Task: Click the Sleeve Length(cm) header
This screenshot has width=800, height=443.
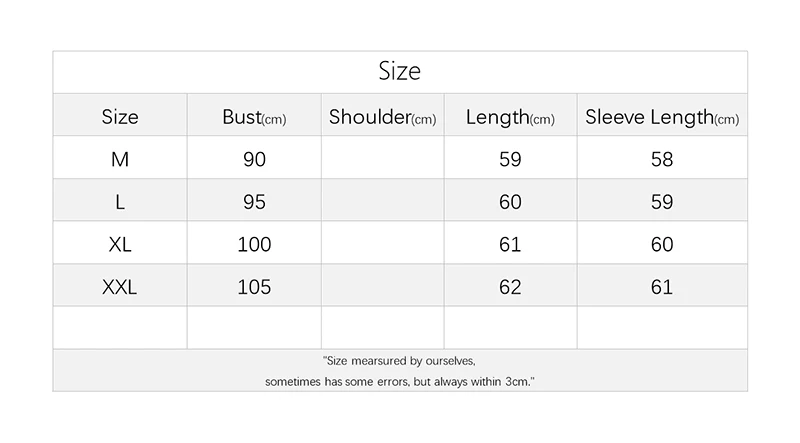Action: [x=662, y=117]
